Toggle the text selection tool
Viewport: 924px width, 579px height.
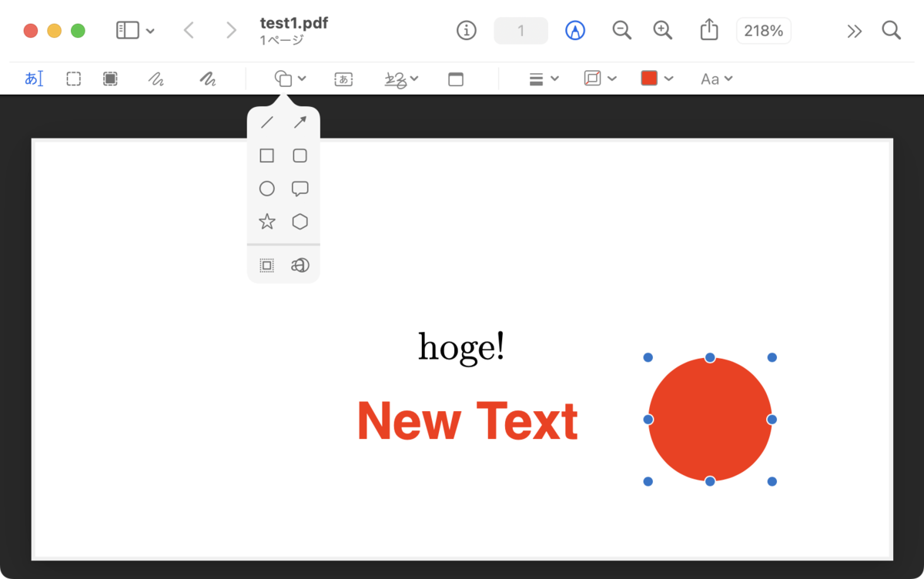tap(34, 79)
